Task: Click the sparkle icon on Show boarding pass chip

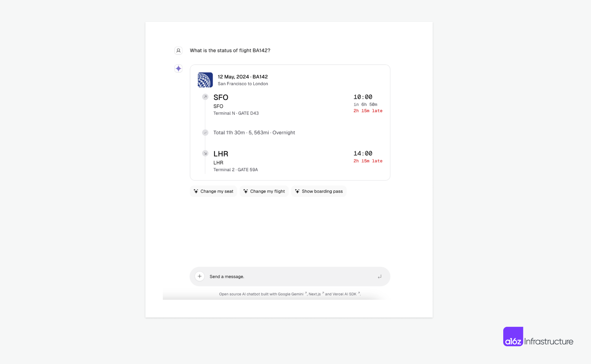Action: pos(297,191)
